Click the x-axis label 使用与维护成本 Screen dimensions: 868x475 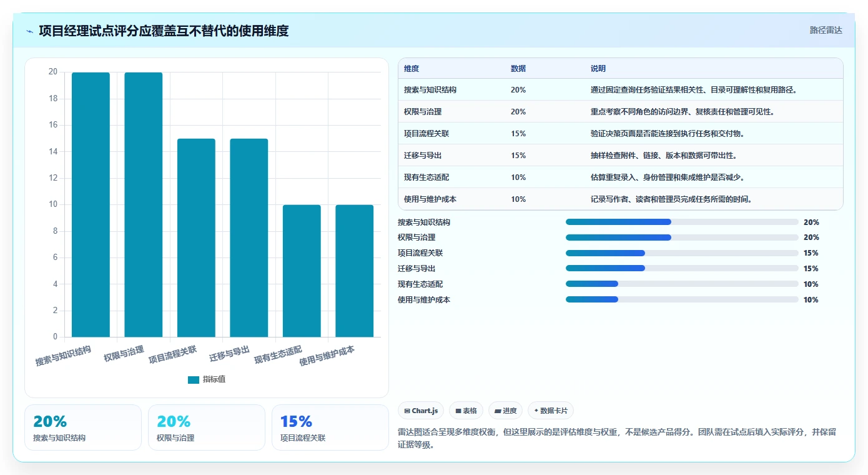(x=327, y=356)
